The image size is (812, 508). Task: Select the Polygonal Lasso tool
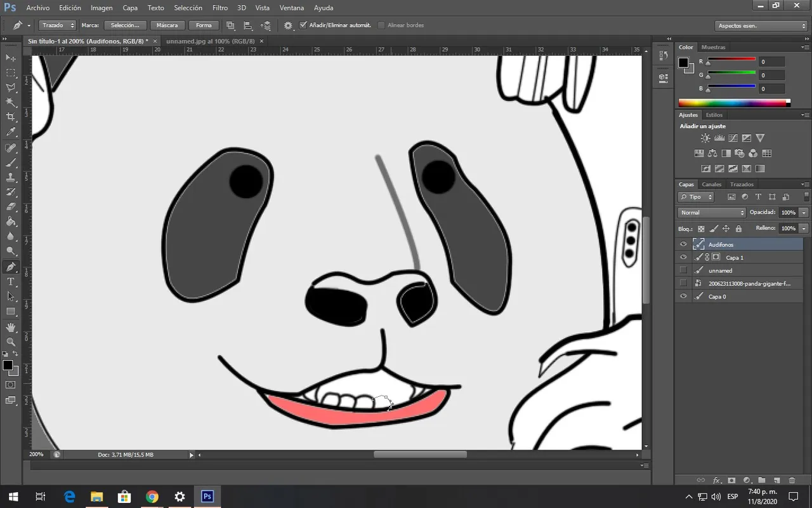11,88
